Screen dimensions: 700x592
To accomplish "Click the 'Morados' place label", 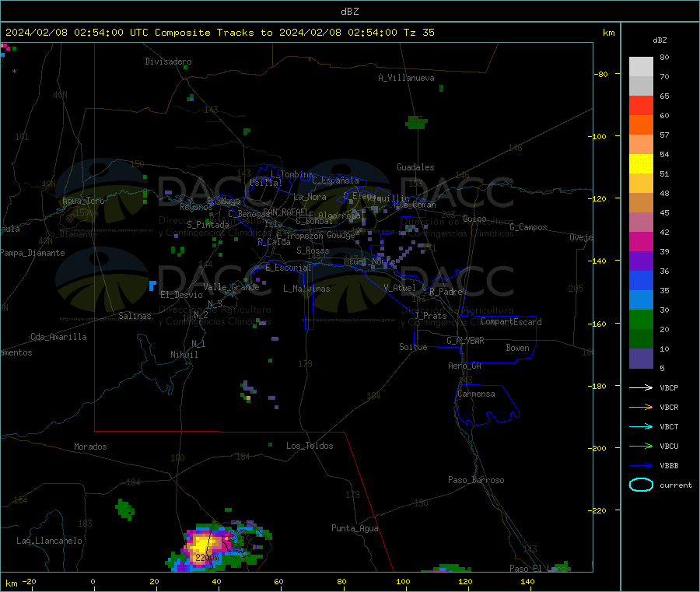I will pos(90,447).
